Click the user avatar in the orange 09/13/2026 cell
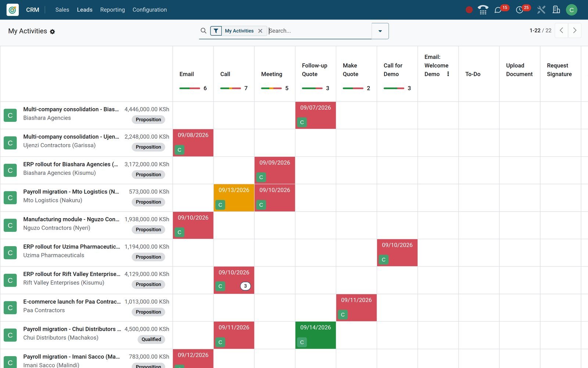588x368 pixels. coord(220,205)
